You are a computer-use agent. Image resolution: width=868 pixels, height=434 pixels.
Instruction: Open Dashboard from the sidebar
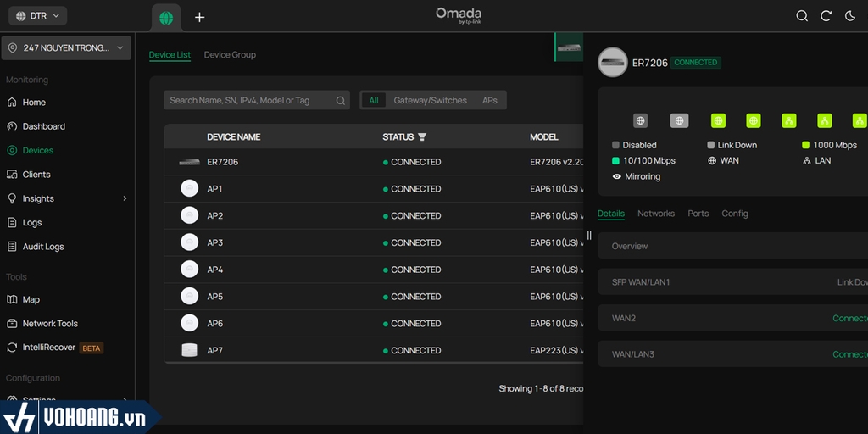[x=44, y=126]
